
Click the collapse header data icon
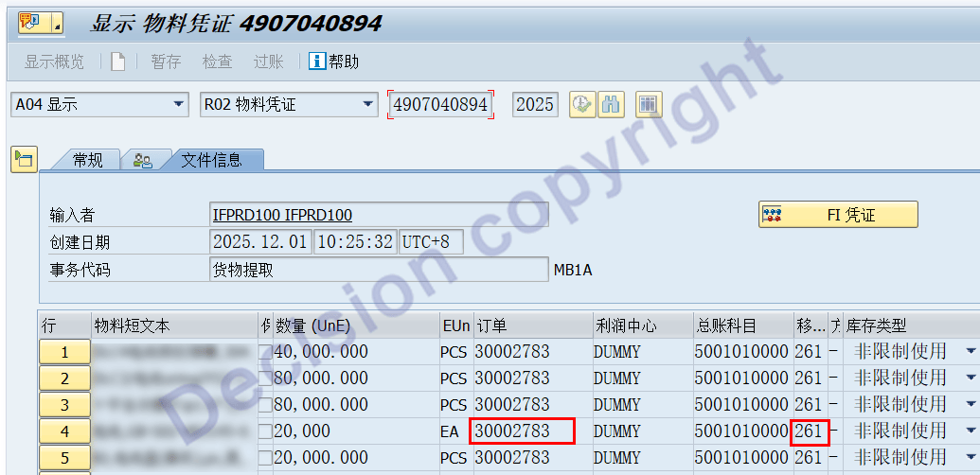[x=23, y=159]
